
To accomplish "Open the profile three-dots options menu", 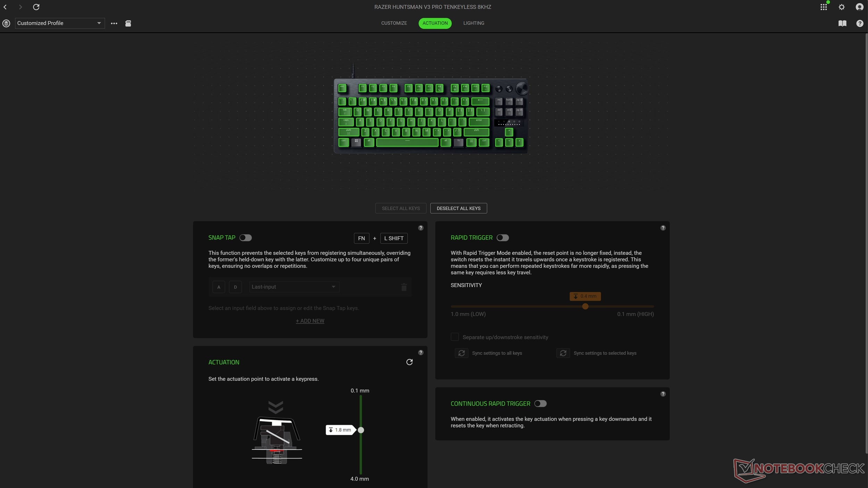I will (x=114, y=23).
